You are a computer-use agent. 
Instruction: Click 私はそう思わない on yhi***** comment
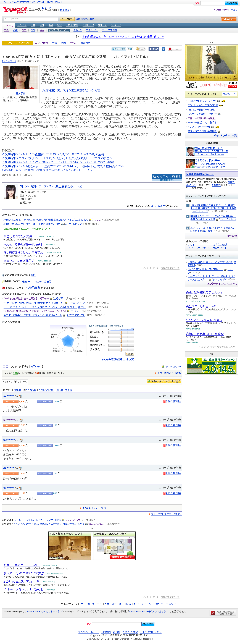(x=44, y=473)
